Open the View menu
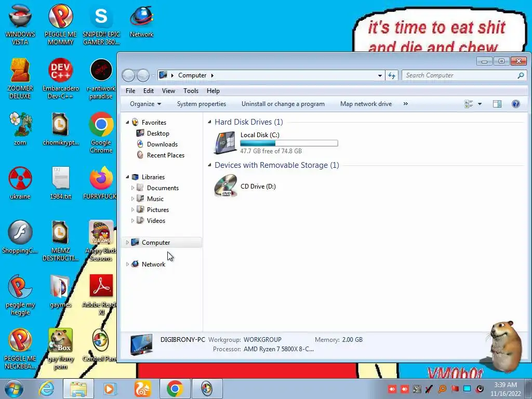Viewport: 532px width, 399px height. click(x=168, y=90)
